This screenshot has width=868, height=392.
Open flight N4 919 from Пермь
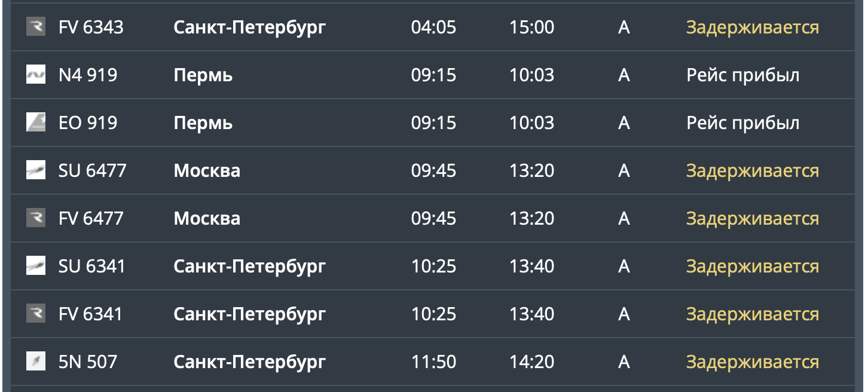433,75
